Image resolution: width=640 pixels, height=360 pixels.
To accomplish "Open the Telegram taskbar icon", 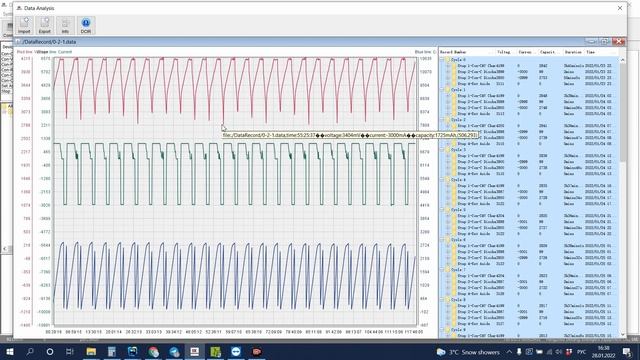I will (174, 351).
